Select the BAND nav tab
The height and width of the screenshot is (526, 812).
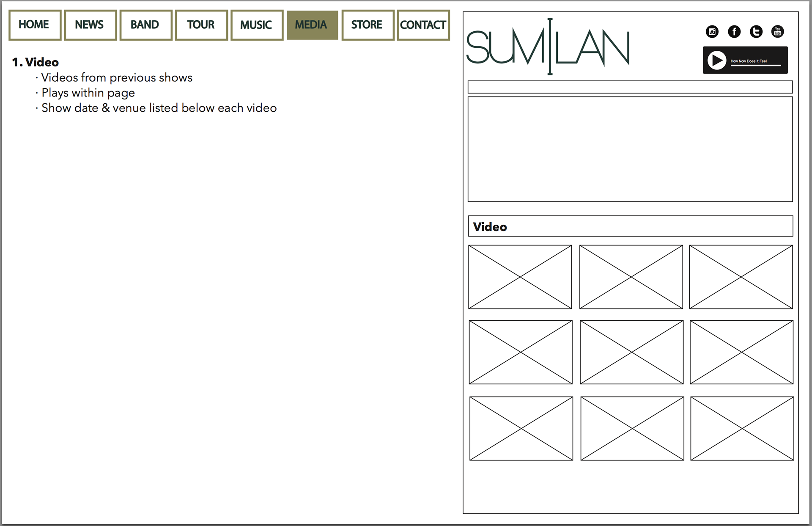click(145, 25)
